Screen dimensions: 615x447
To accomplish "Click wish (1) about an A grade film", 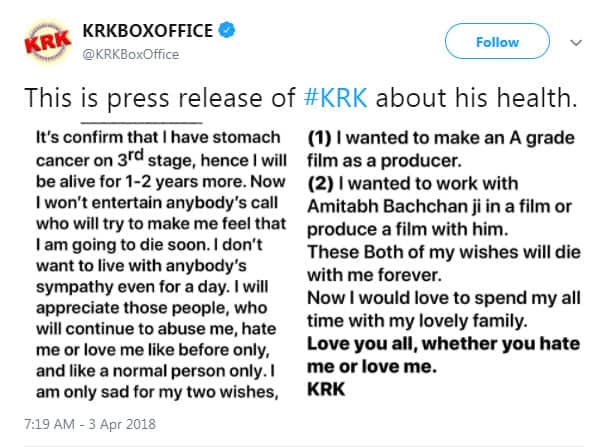I will [x=441, y=149].
